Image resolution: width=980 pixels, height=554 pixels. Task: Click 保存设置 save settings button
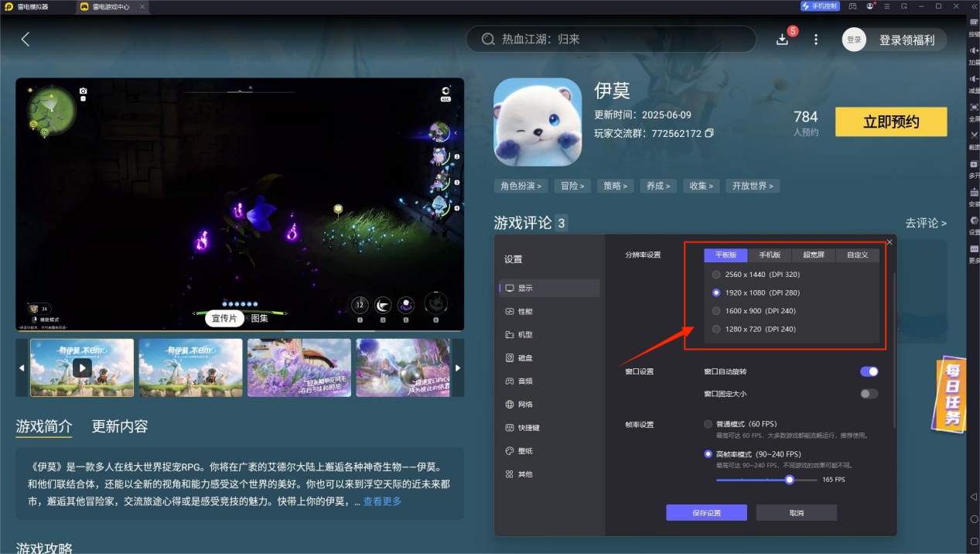(x=707, y=513)
